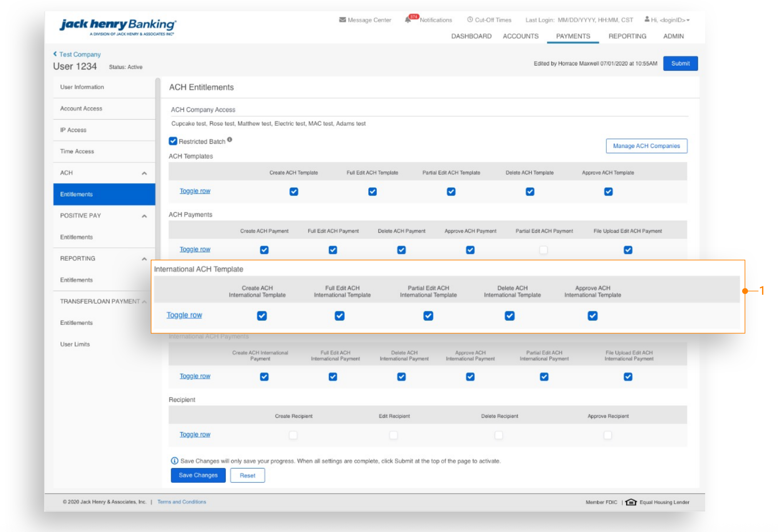Image resolution: width=778 pixels, height=532 pixels.
Task: Open IP Access in sidebar
Action: [104, 130]
